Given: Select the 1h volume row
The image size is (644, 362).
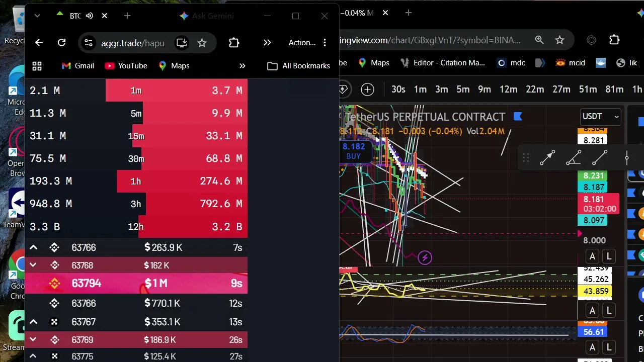Looking at the screenshot, I should pos(136,181).
